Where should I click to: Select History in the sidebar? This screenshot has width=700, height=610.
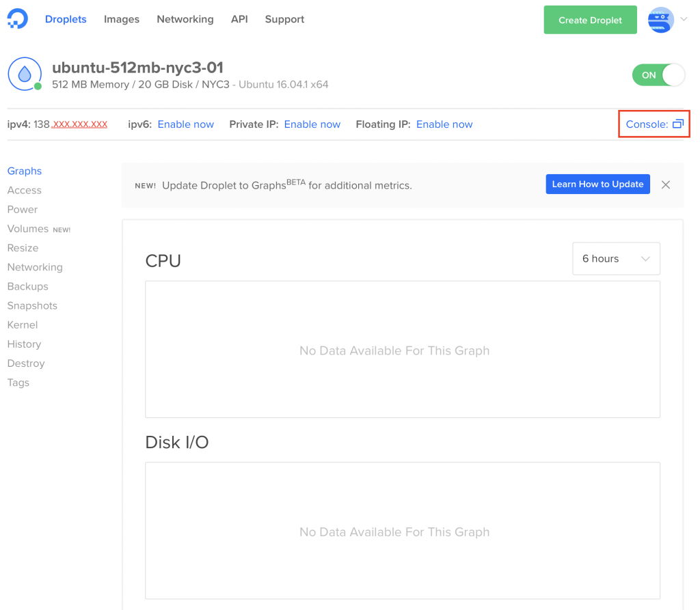point(24,344)
